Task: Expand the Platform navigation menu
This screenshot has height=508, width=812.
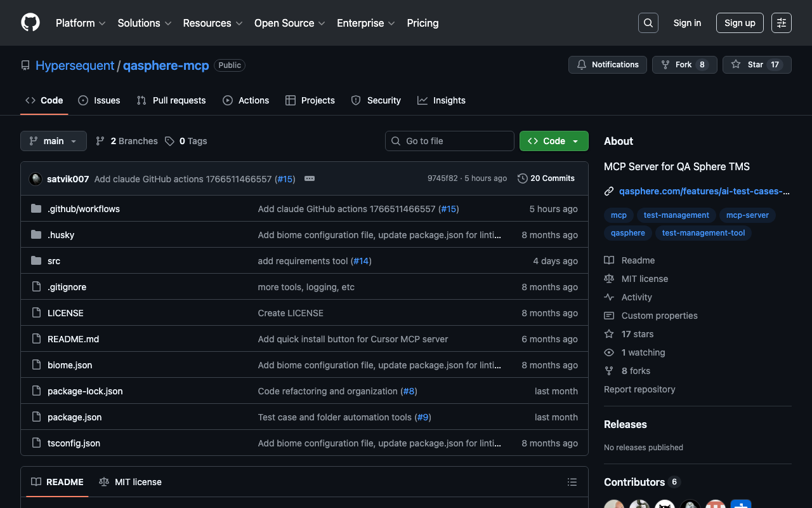Action: pos(81,23)
